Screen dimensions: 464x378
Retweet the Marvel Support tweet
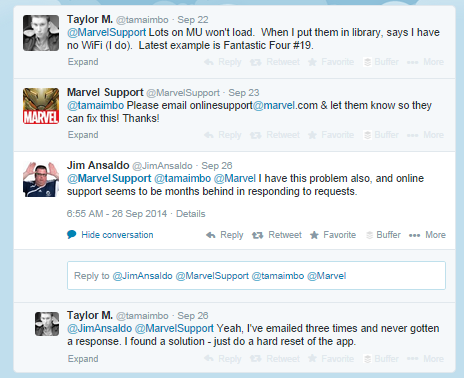point(275,135)
